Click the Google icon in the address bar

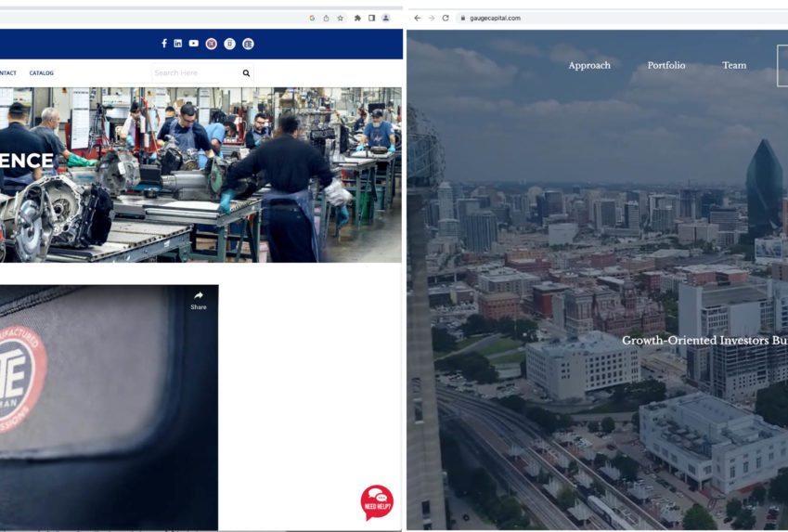(x=312, y=18)
